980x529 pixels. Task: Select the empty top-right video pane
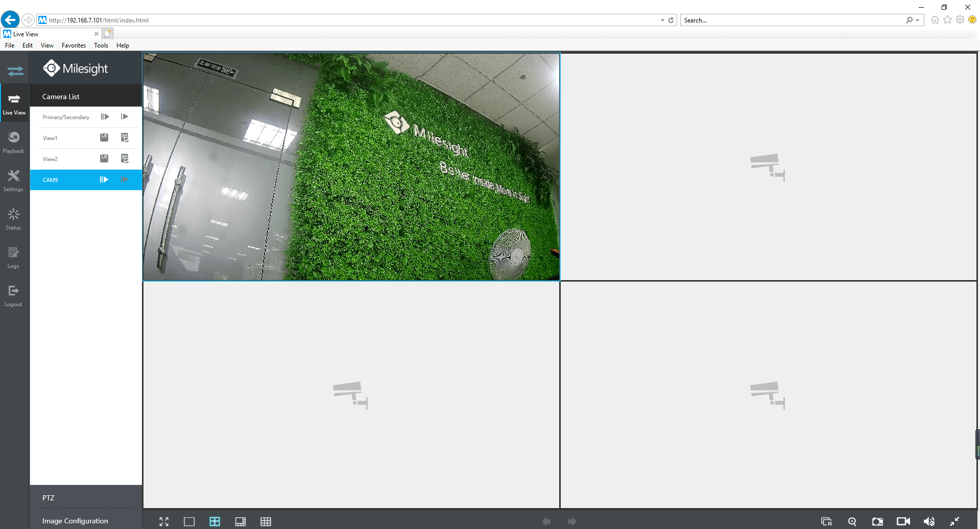[769, 167]
